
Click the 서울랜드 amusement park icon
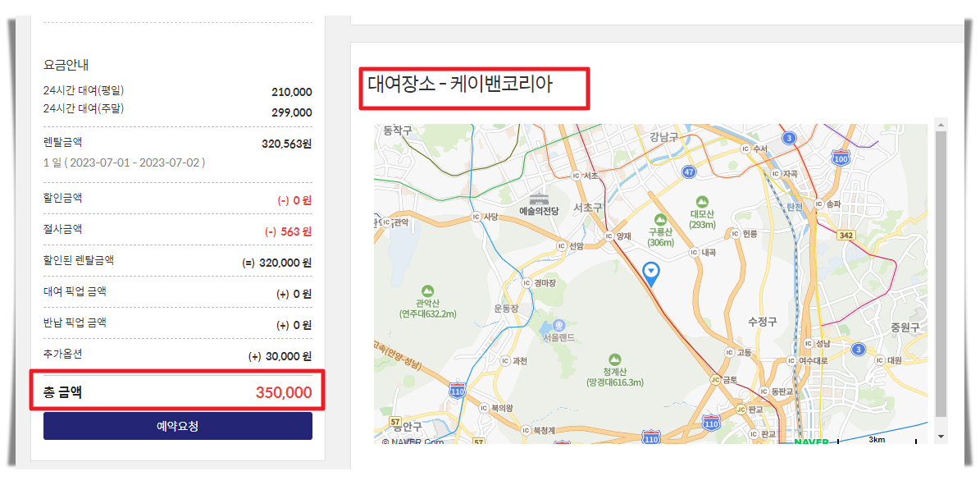[x=558, y=325]
